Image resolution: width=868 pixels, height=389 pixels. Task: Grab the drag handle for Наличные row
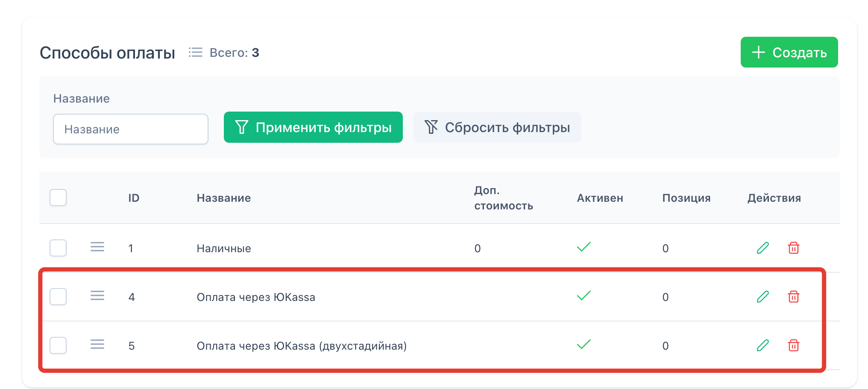click(97, 247)
